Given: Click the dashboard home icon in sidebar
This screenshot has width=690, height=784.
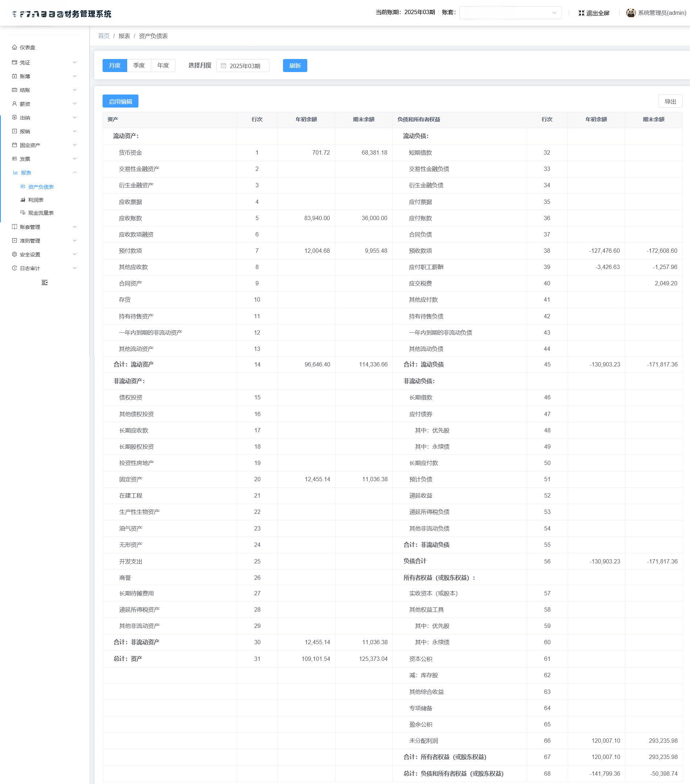Looking at the screenshot, I should click(x=14, y=47).
